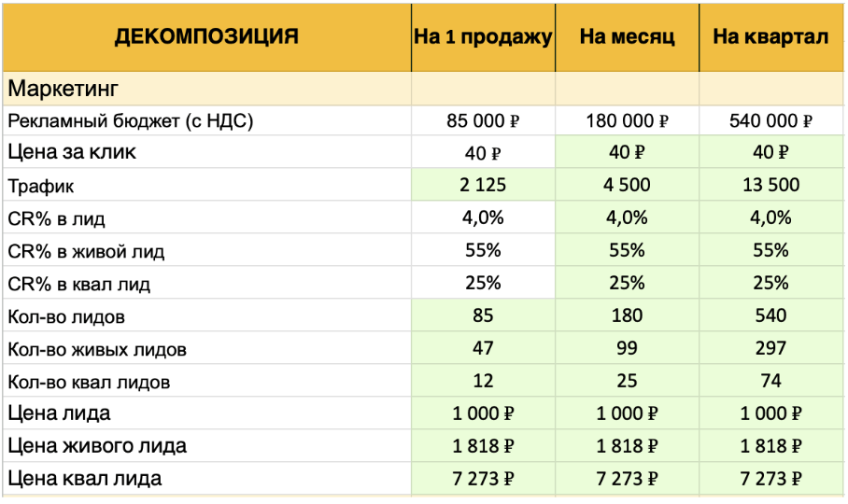Screen dimensions: 848x504
Task: Select the 540 000 ₽ quarterly budget cell
Action: (770, 120)
